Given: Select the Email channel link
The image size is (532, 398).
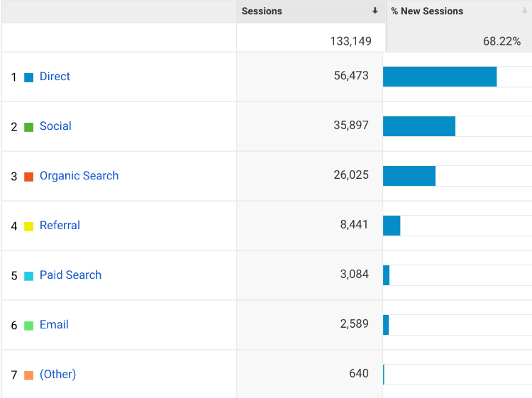Looking at the screenshot, I should point(54,325).
